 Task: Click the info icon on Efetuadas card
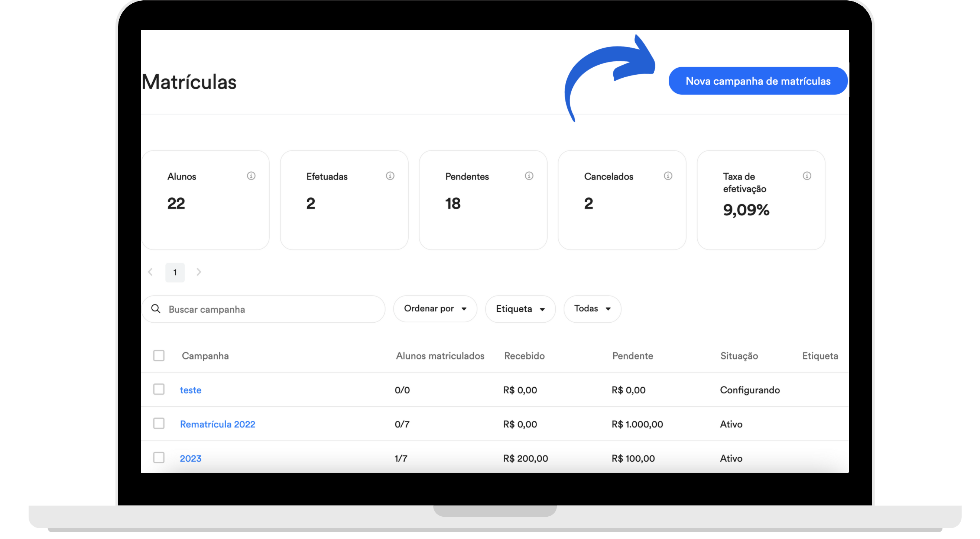point(390,176)
